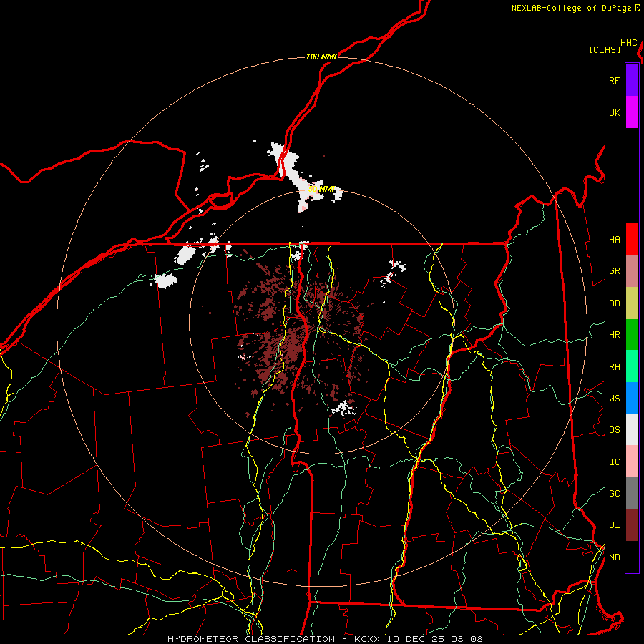Click the 08:08 time stamp
Viewport: 644px width, 644px height.
click(x=467, y=639)
